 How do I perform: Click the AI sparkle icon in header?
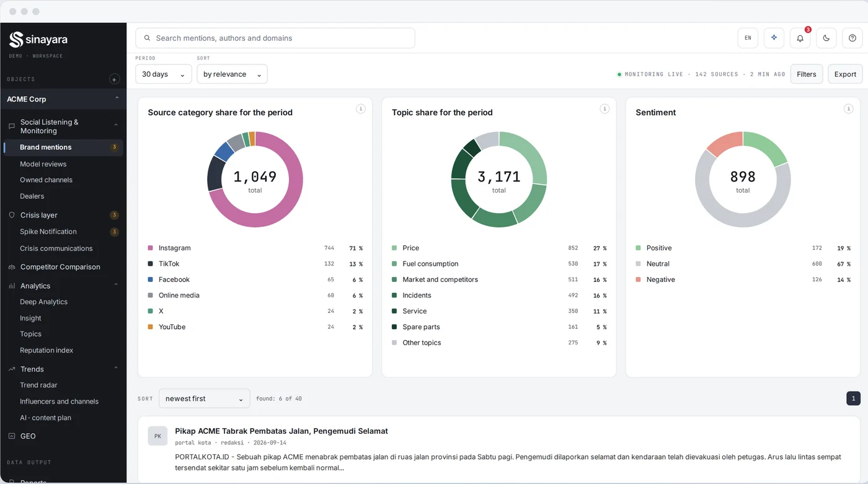tap(774, 38)
